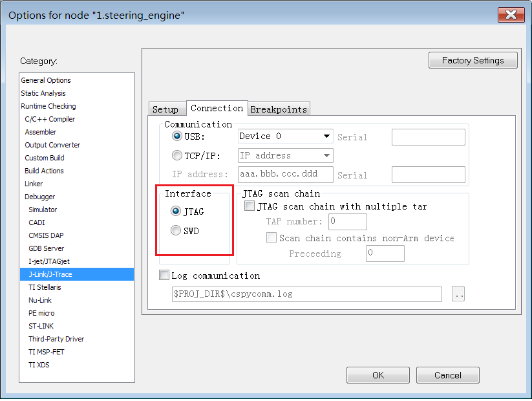
Task: Select the Debugger category
Action: pos(40,197)
